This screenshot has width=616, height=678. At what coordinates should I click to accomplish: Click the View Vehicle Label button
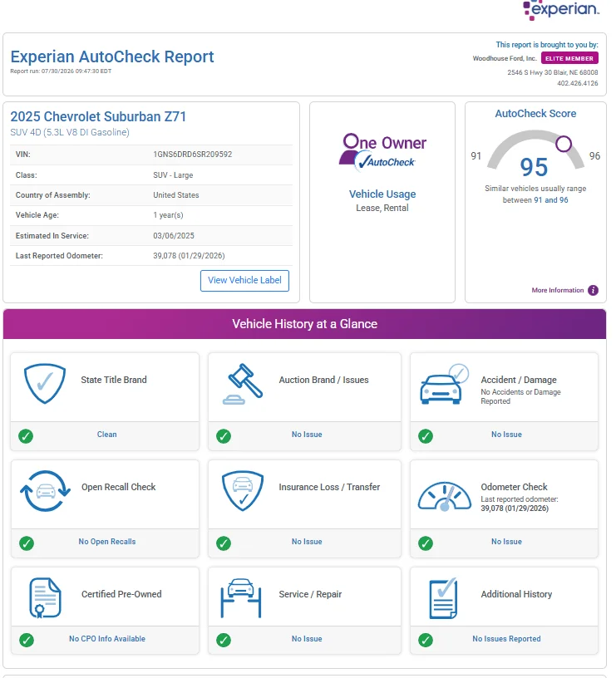(x=245, y=281)
